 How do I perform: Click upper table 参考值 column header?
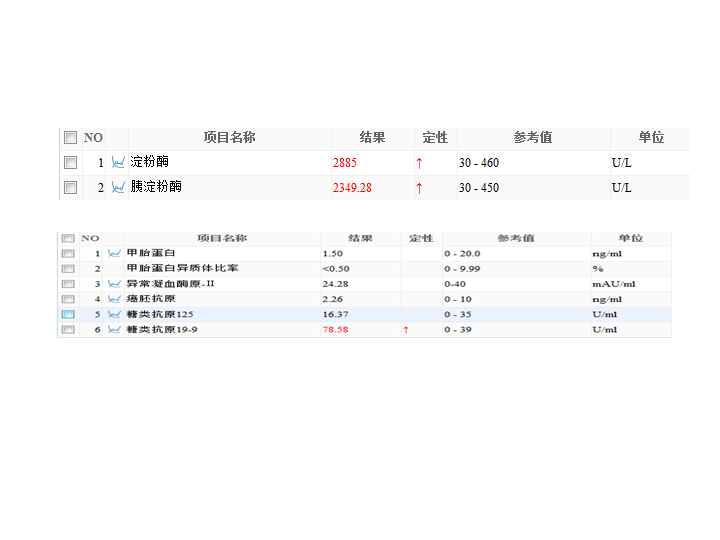533,137
